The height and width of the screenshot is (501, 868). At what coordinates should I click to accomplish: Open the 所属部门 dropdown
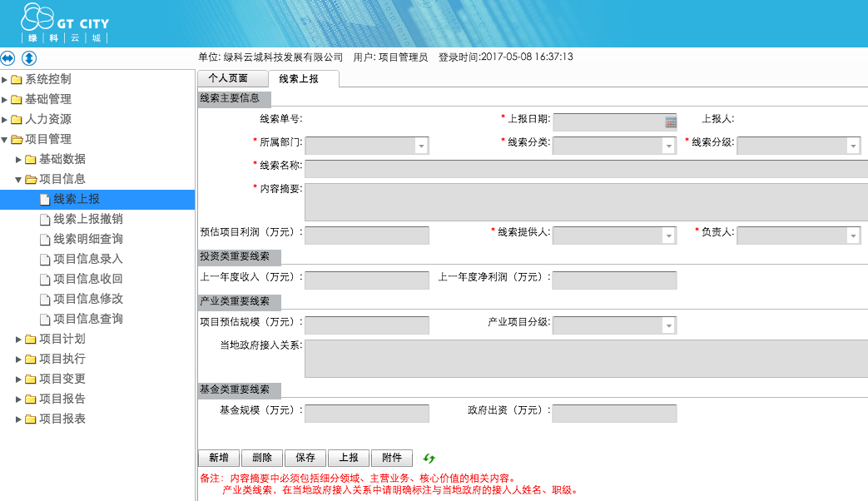click(421, 146)
